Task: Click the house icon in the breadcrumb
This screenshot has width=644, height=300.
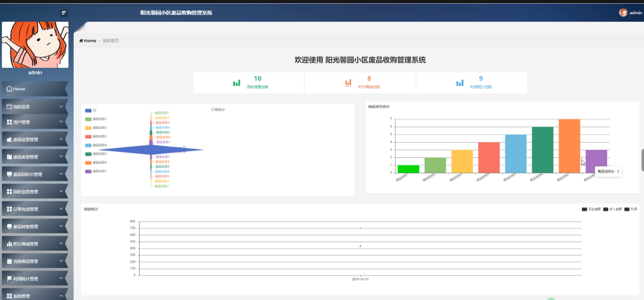Action: [81, 41]
